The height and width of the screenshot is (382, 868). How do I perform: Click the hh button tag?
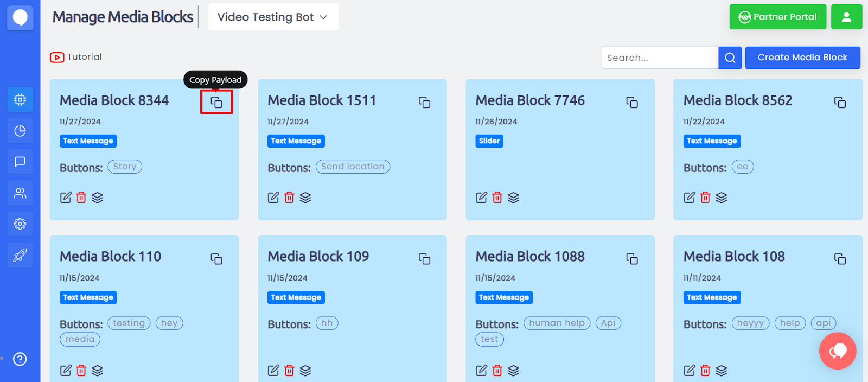(327, 323)
